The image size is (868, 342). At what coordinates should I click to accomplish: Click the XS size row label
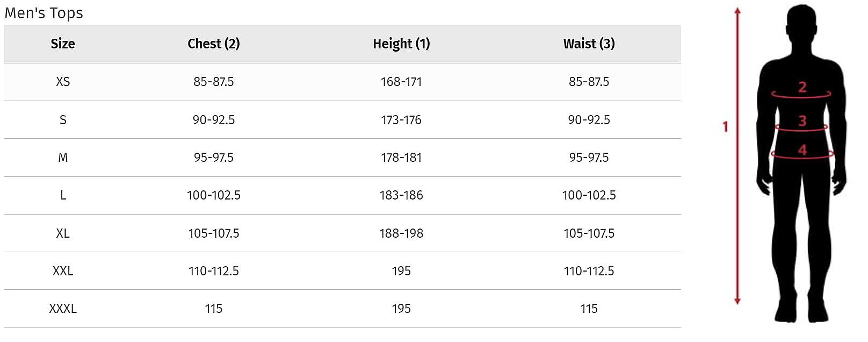pos(63,82)
